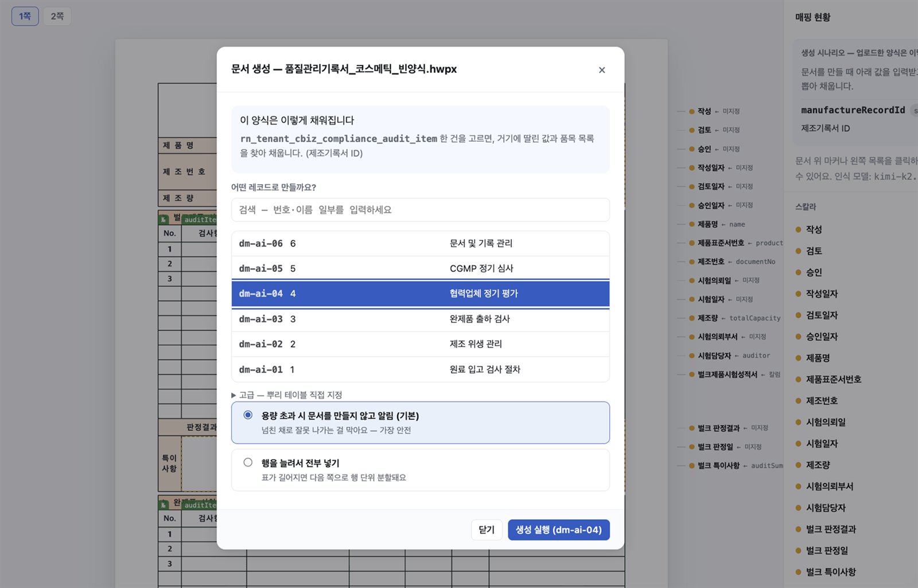This screenshot has width=918, height=588.
Task: Run generation with 생성 실행 (dm-ai-04)
Action: click(558, 529)
